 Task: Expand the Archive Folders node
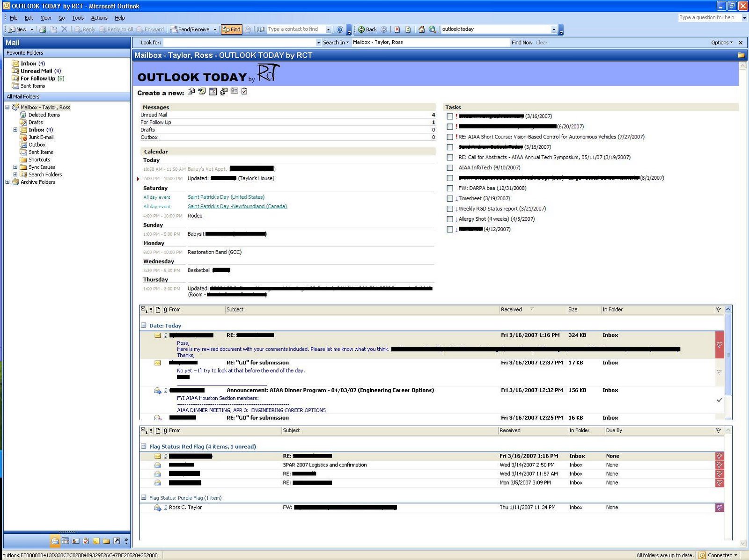click(x=7, y=182)
